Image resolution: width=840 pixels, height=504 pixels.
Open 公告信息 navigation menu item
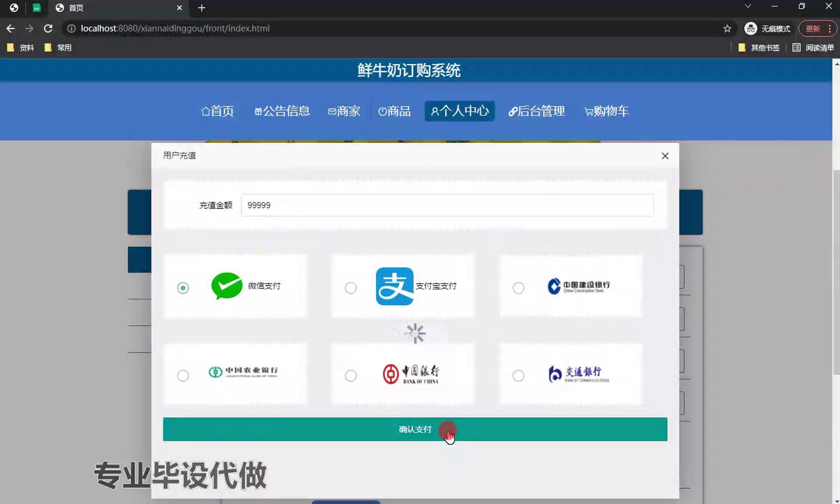pyautogui.click(x=282, y=111)
